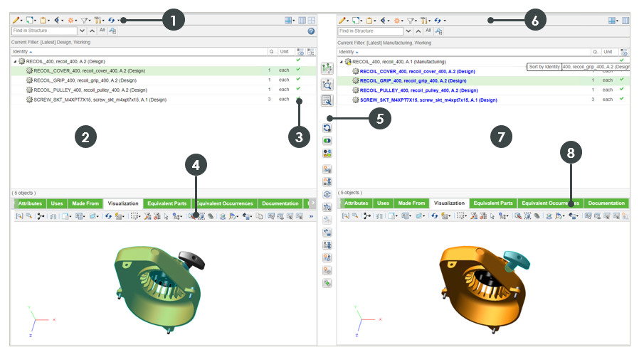Click the blue refresh icon in right visualization toolbar
Screen dimensions: 644x357
(434, 216)
